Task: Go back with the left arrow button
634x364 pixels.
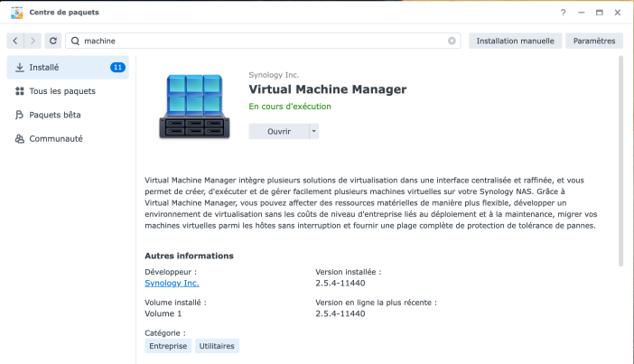Action: [15, 41]
